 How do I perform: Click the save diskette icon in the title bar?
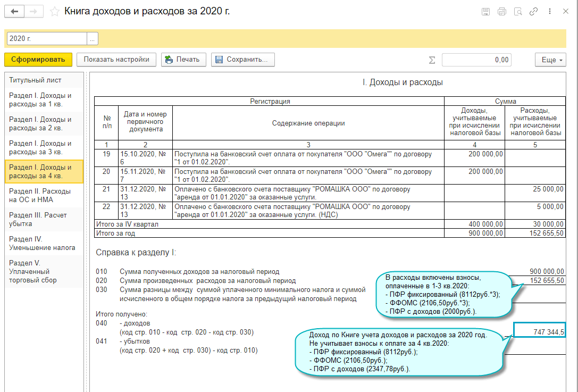[x=486, y=11]
